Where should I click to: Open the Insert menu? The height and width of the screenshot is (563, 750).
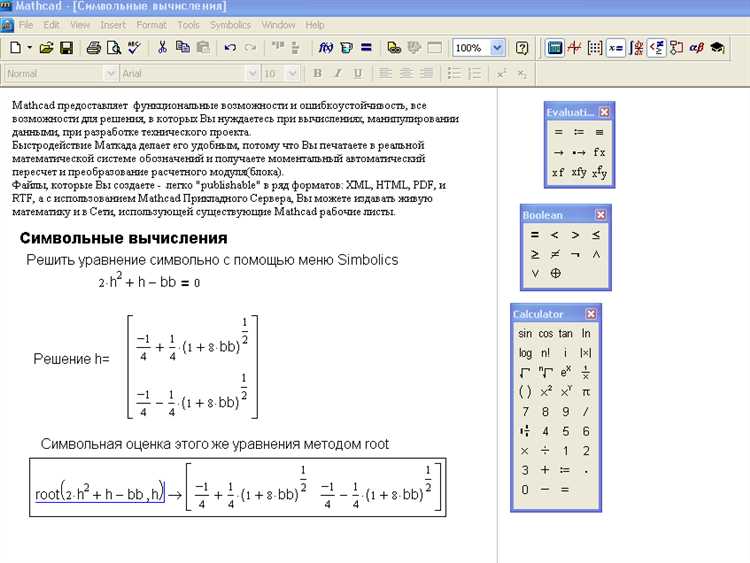tap(113, 24)
